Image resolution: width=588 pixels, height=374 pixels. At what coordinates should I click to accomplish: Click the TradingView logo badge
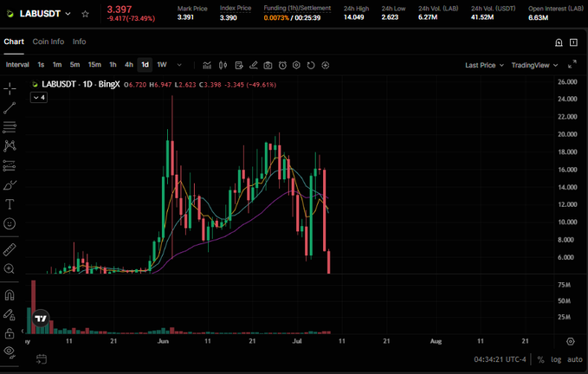41,319
